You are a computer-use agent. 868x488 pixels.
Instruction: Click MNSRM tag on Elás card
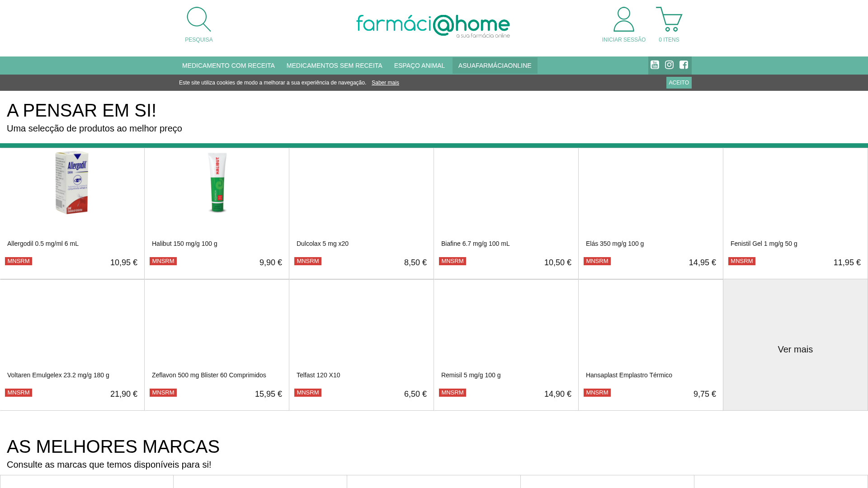tap(597, 261)
